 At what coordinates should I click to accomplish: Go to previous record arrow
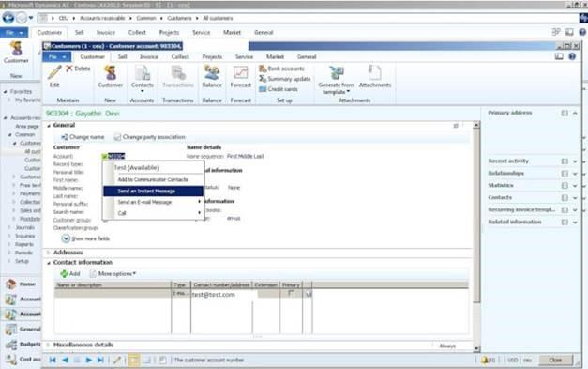[65, 360]
